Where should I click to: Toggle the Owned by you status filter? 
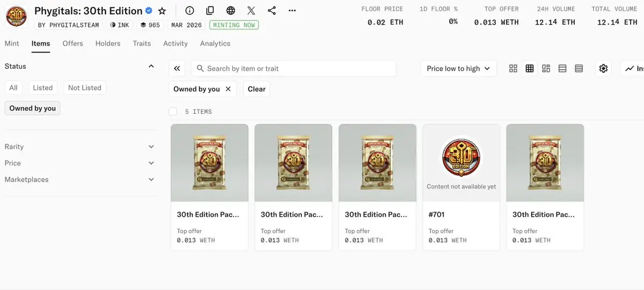33,108
